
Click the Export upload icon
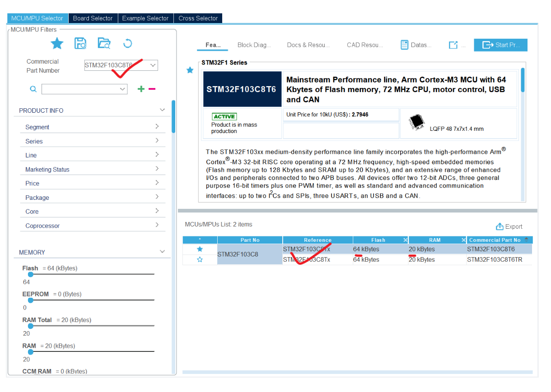[500, 226]
